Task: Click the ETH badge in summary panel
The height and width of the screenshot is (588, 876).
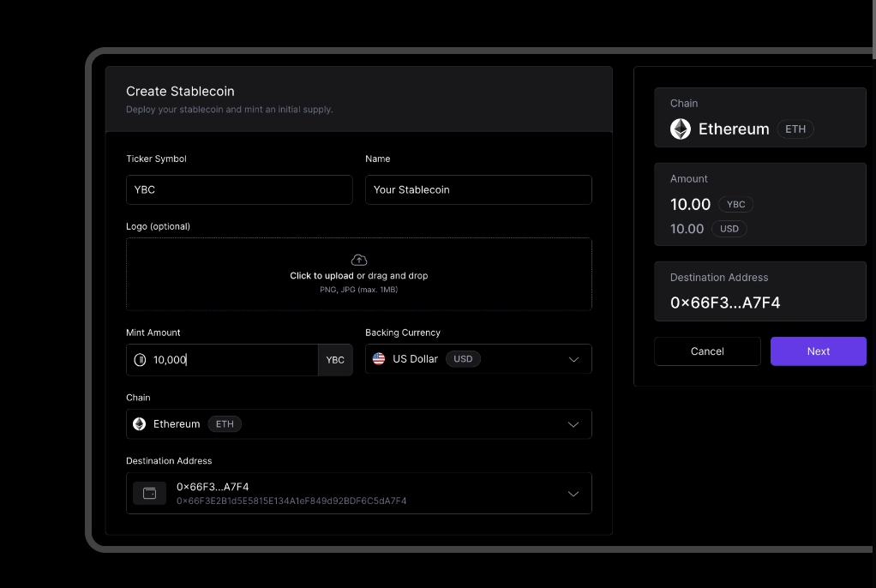Action: (x=795, y=129)
